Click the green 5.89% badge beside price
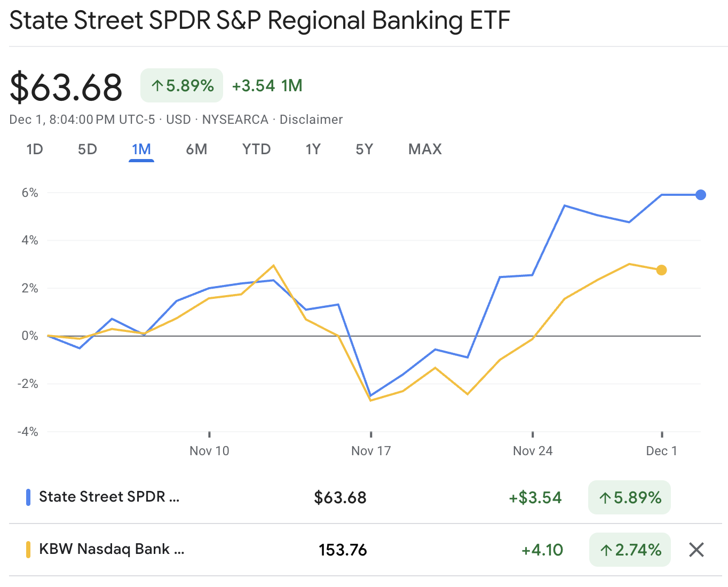The width and height of the screenshot is (728, 587). [x=181, y=85]
